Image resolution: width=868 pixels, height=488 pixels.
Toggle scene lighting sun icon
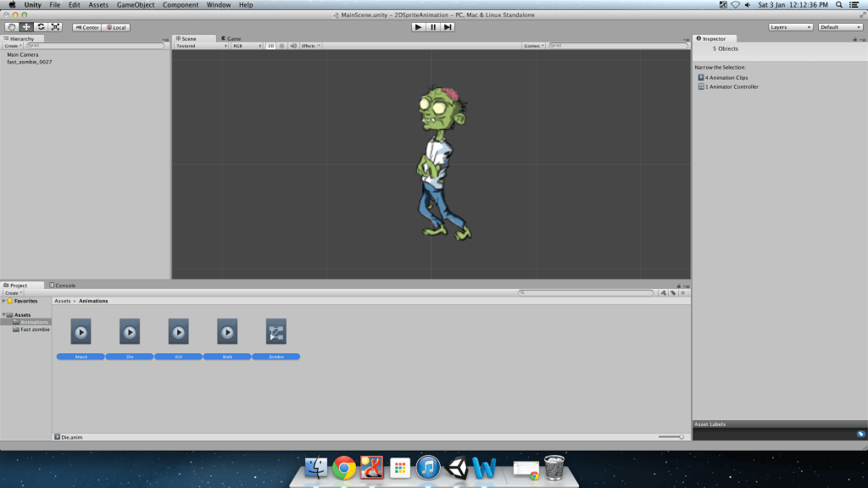282,46
